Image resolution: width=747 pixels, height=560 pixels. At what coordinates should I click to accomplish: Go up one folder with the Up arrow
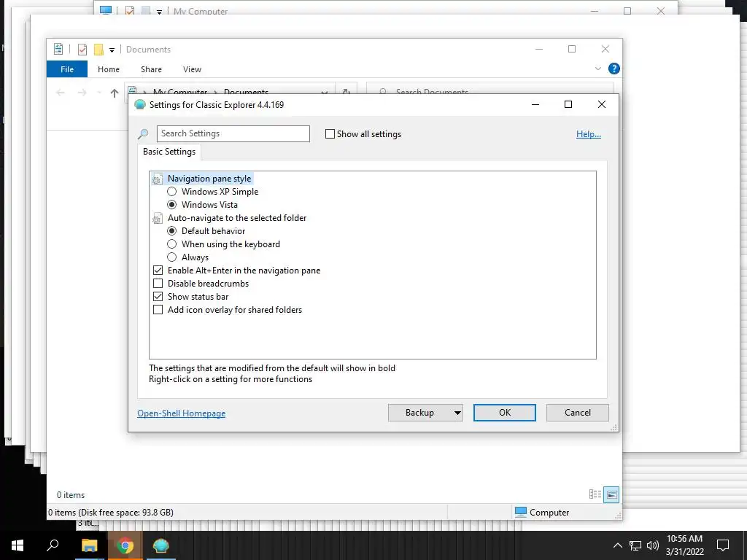(115, 93)
